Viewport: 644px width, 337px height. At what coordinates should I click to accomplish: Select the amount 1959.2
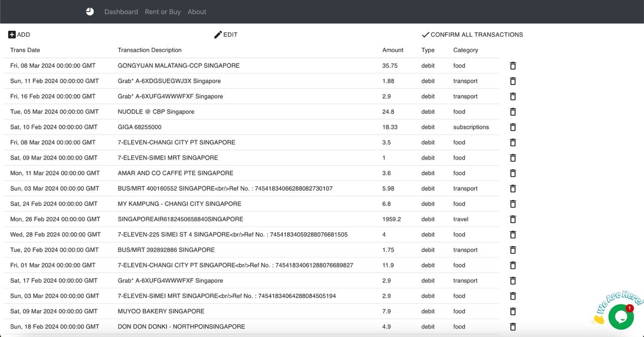click(x=392, y=219)
